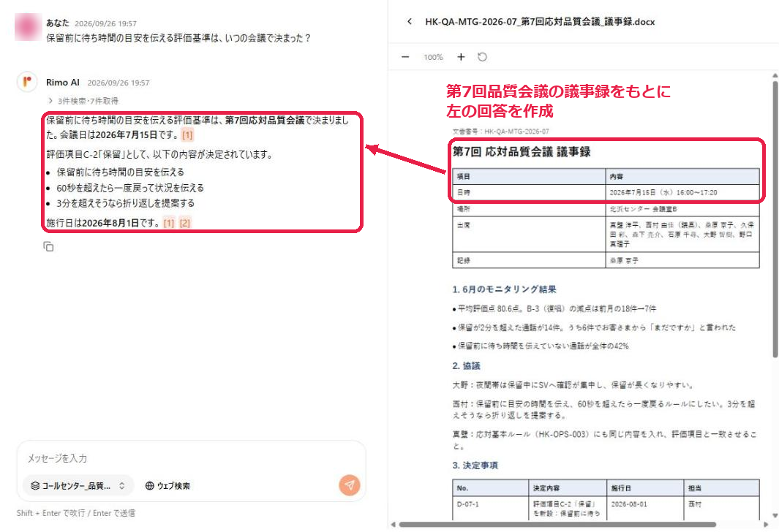Open citation [2] on the 施行日 line

(185, 224)
